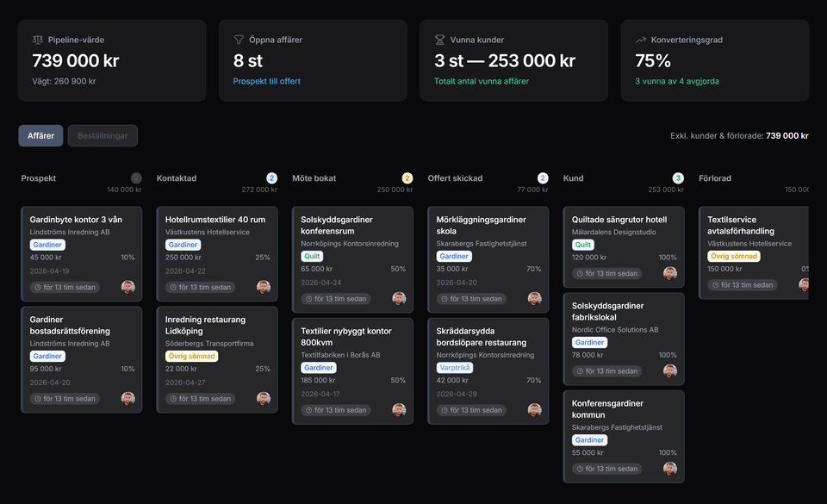The height and width of the screenshot is (504, 827).
Task: Click the trophy icon next to Vunna kunder
Action: (440, 39)
